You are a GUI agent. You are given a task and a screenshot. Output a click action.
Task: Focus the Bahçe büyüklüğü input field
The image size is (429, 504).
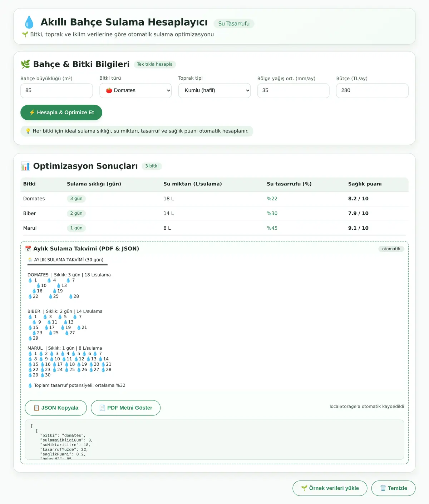(x=56, y=91)
